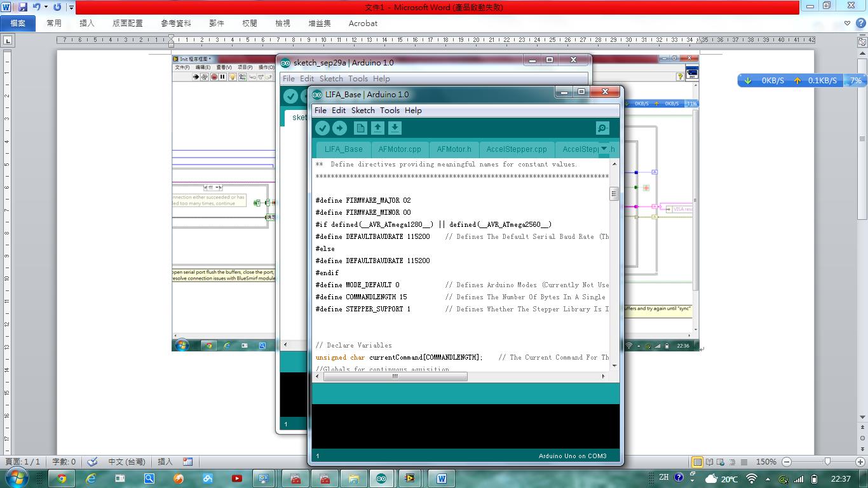The image size is (868, 488).
Task: Toggle the 插入 insert mode in status bar
Action: (x=165, y=462)
